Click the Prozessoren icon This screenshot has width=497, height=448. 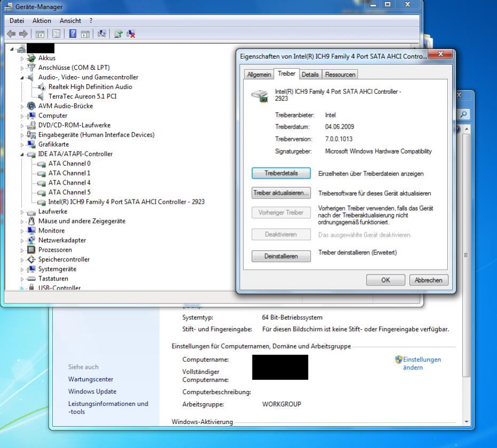[31, 250]
